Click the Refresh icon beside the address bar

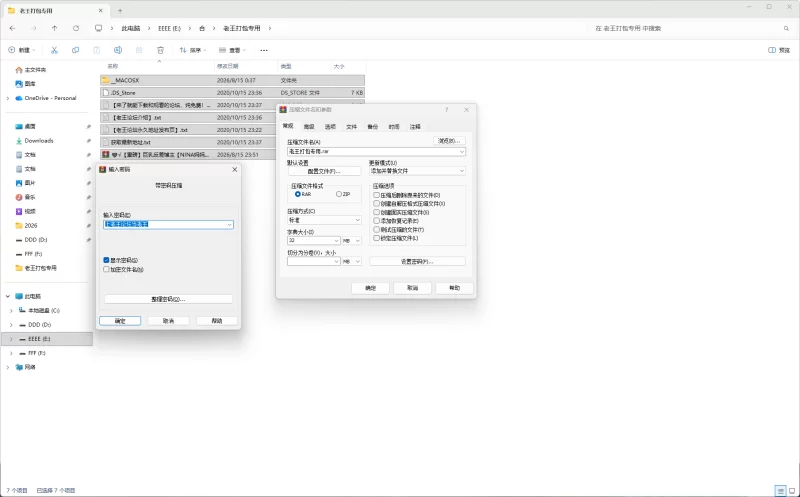[x=76, y=28]
